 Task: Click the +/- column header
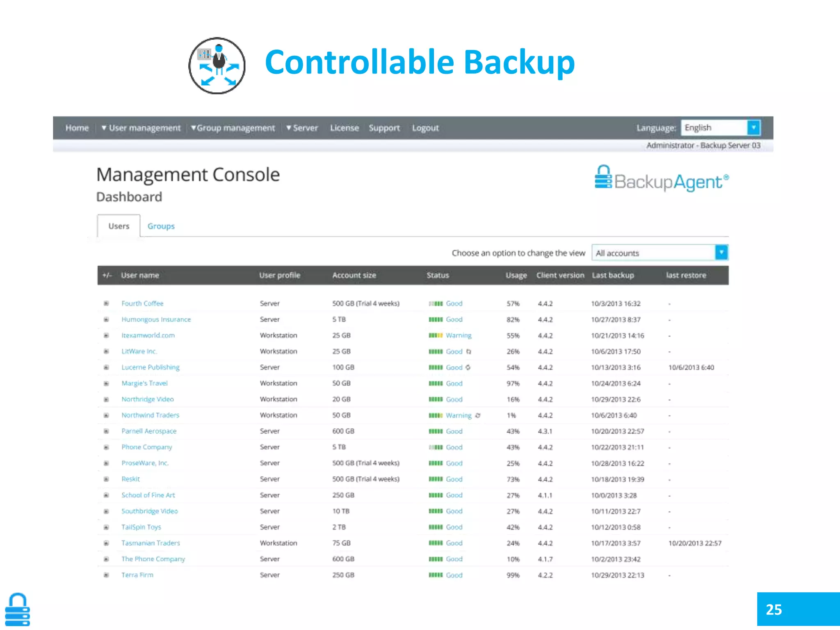[x=107, y=275]
